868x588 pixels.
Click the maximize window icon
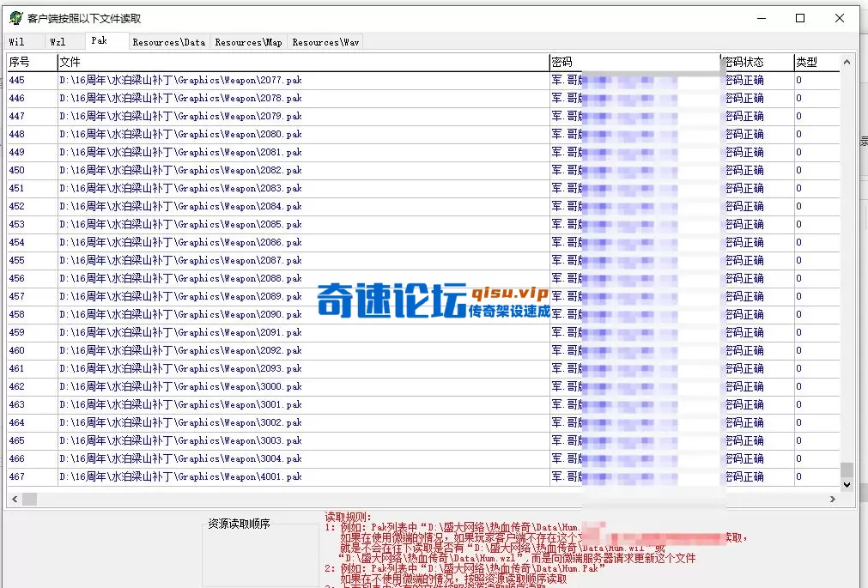[x=802, y=17]
